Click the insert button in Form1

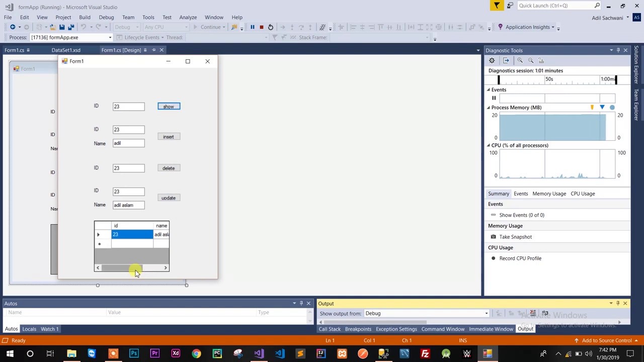169,137
